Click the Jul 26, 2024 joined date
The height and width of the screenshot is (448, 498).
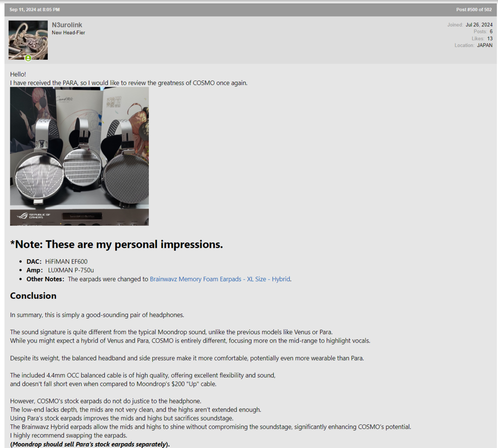point(479,25)
